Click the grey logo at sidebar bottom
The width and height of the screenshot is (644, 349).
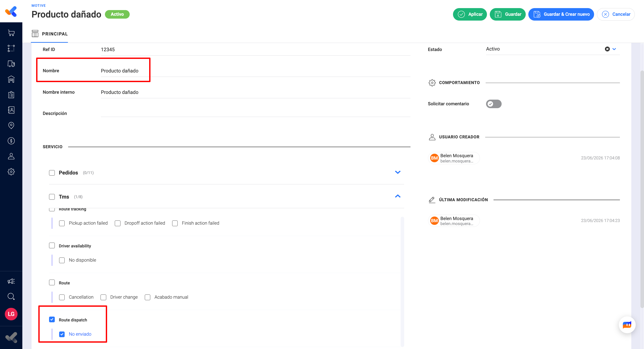[x=11, y=338]
